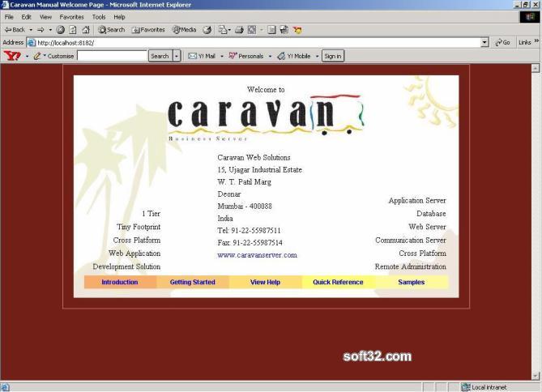Click the History icon
This screenshot has width=542, height=392.
207,30
